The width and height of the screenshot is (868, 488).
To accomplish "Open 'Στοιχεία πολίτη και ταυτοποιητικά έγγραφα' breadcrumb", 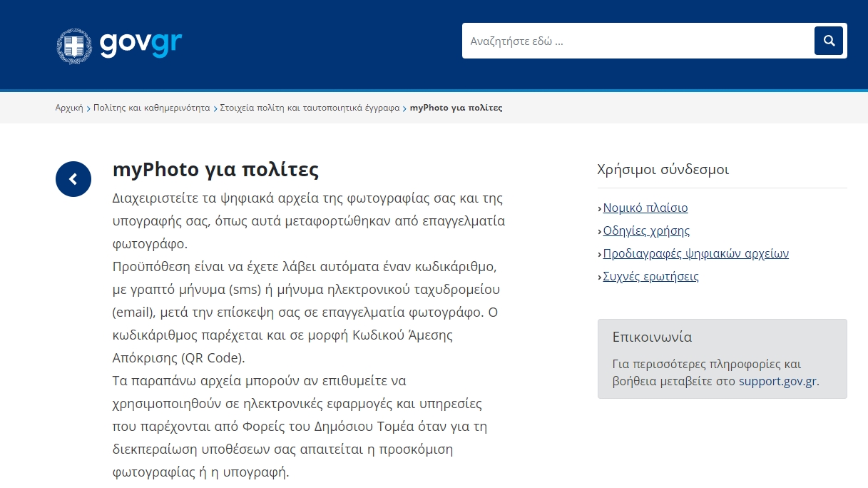I will [x=310, y=108].
